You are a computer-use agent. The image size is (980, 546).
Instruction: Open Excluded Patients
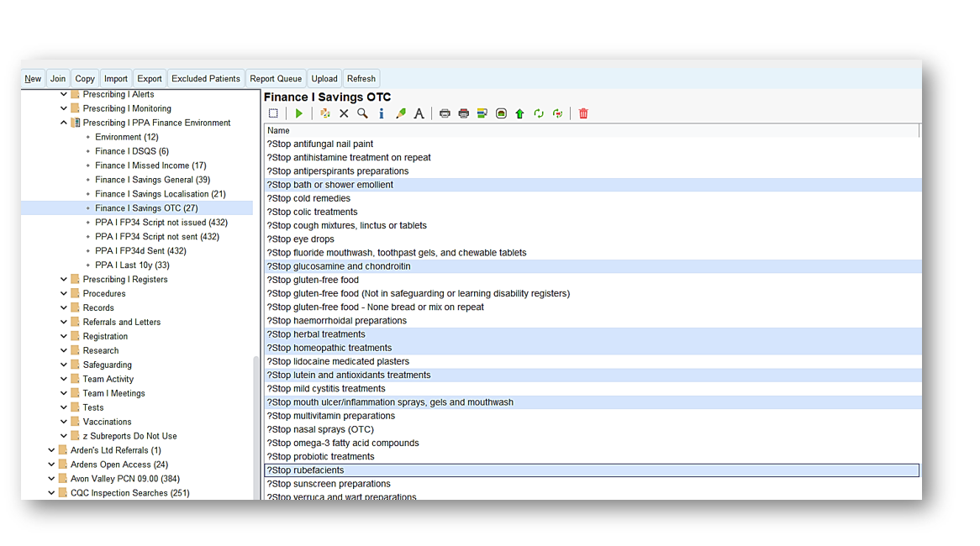coord(206,79)
